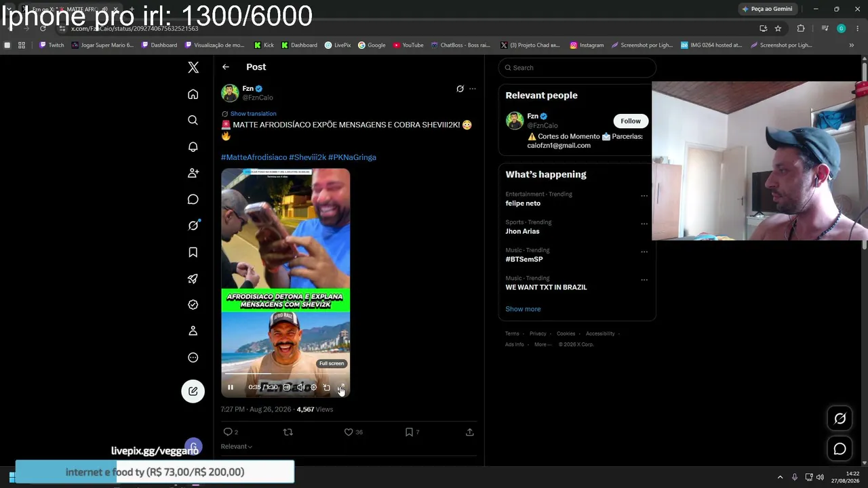Pause the video playback

pyautogui.click(x=231, y=388)
